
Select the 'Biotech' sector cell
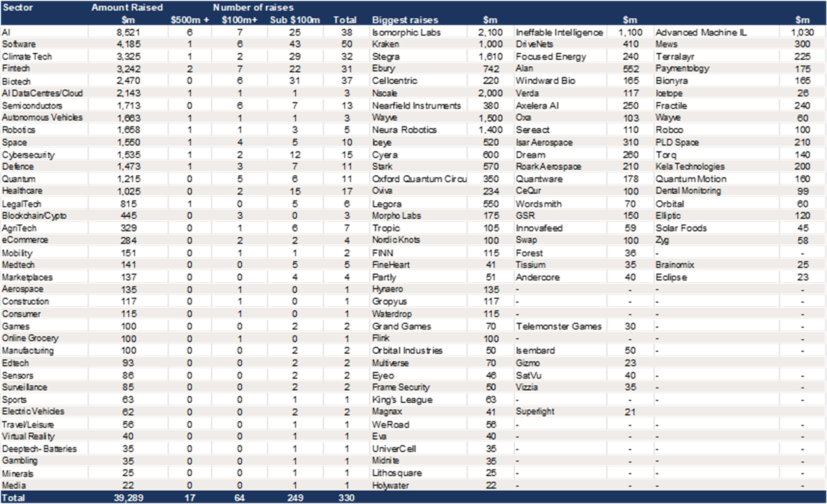point(16,81)
